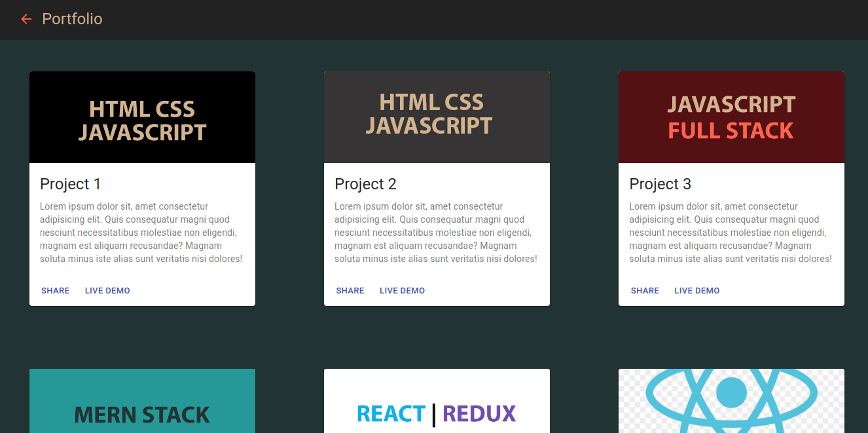Image resolution: width=868 pixels, height=433 pixels.
Task: Click the back arrow icon
Action: point(26,19)
